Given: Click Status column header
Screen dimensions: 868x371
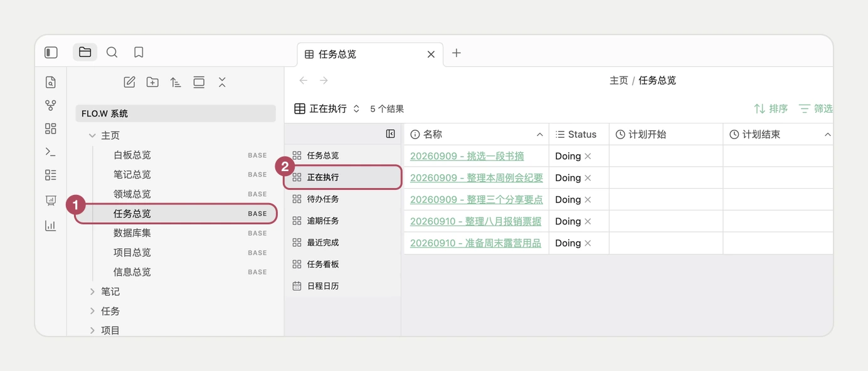Looking at the screenshot, I should click(x=579, y=134).
